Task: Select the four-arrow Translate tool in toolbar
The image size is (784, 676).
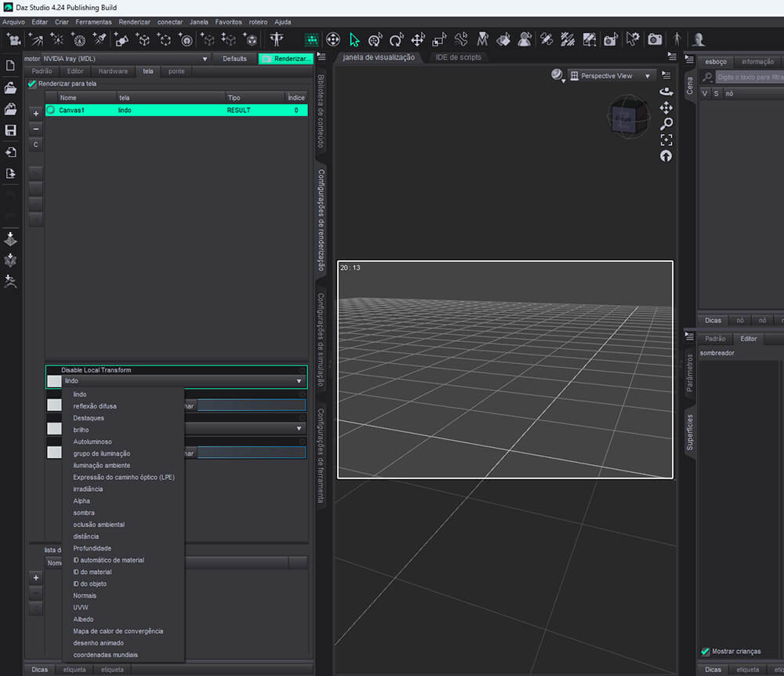Action: (418, 39)
